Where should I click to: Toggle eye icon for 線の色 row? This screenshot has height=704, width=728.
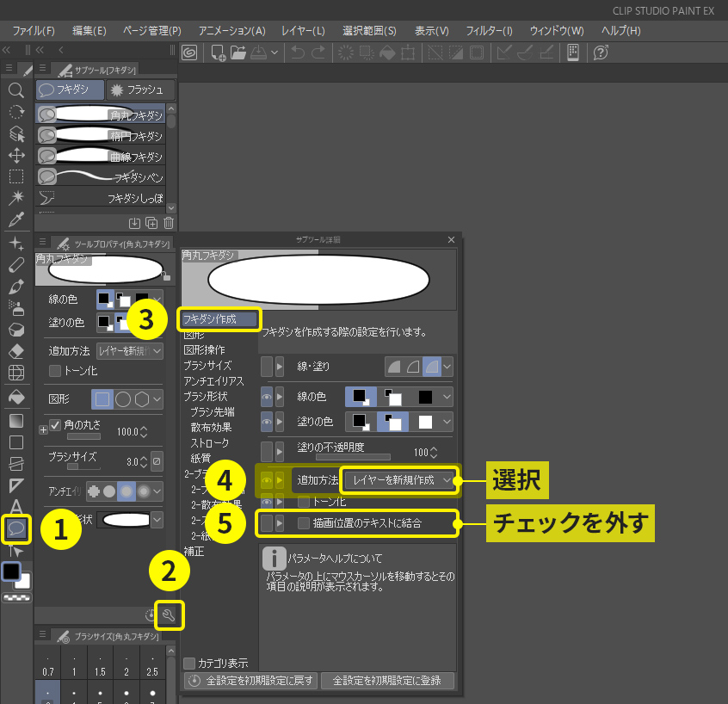point(267,397)
